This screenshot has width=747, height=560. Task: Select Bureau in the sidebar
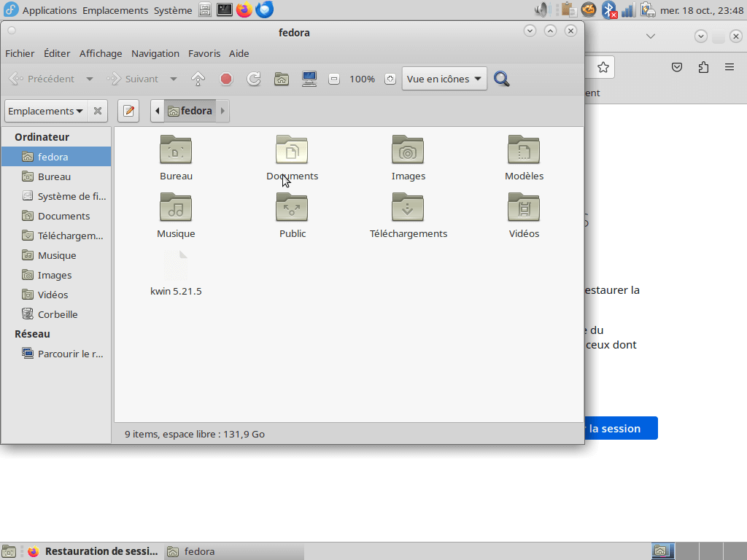56,176
